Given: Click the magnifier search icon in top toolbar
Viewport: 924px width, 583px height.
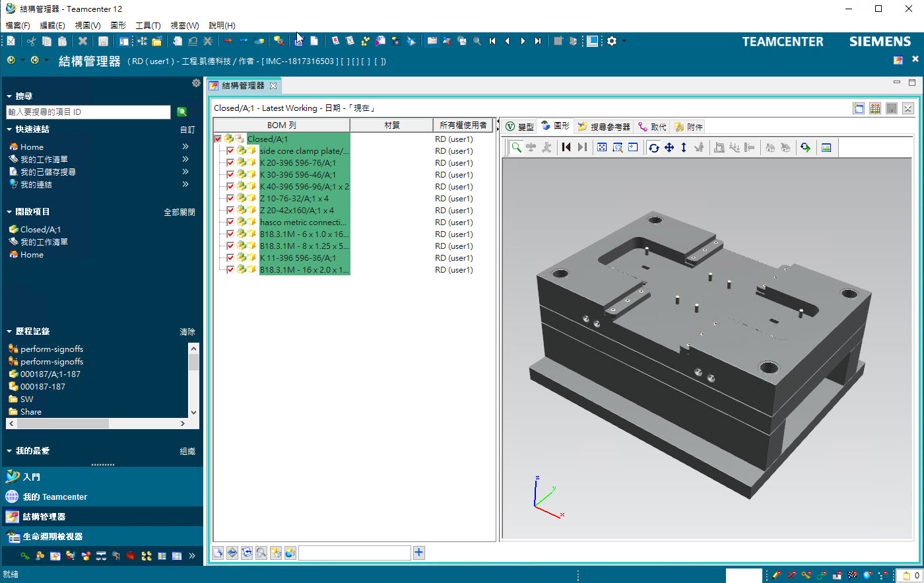Looking at the screenshot, I should coord(477,41).
